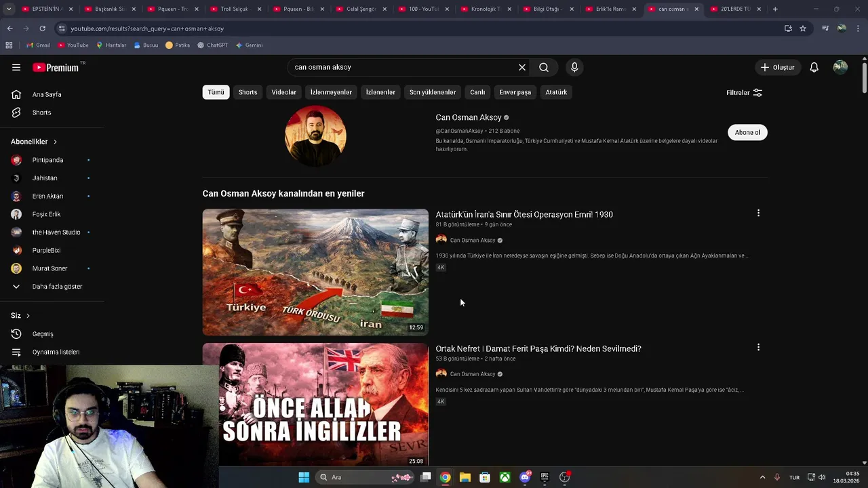
Task: Play the Türkiye-İran operation video thumbnail
Action: click(x=315, y=272)
